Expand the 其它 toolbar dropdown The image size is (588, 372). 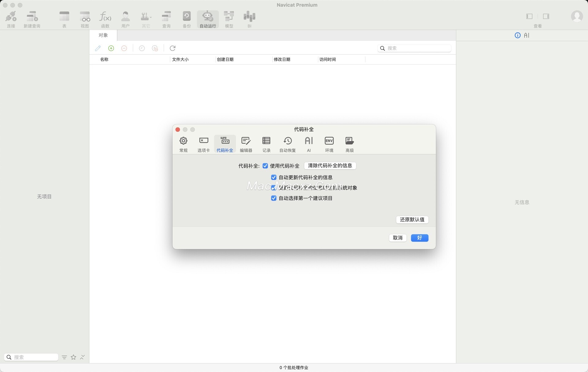[x=146, y=19]
